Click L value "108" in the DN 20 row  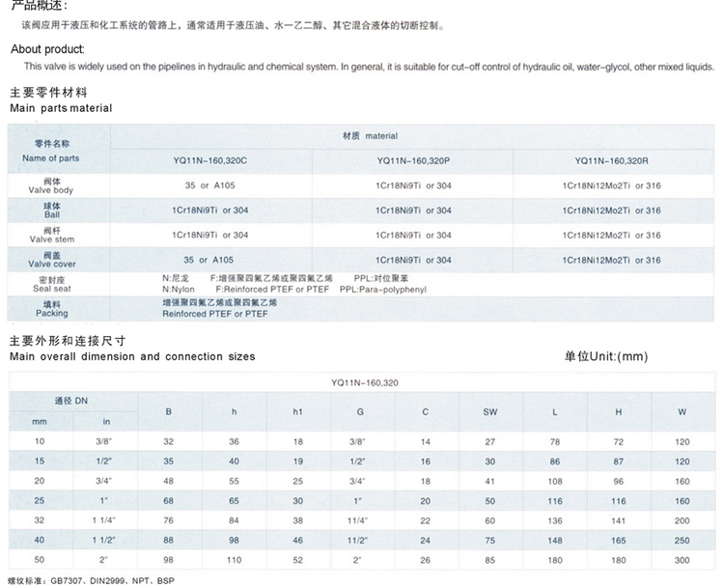[555, 481]
